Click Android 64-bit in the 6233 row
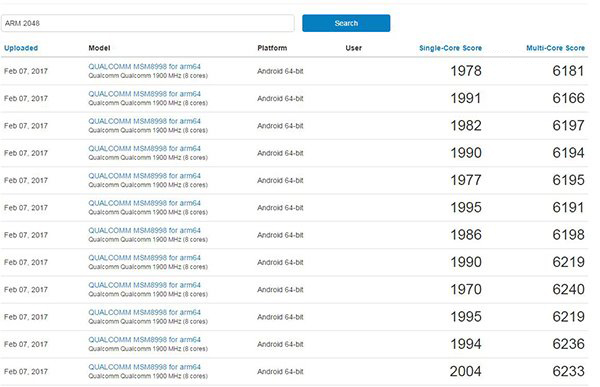This screenshot has height=387, width=600. pos(280,372)
